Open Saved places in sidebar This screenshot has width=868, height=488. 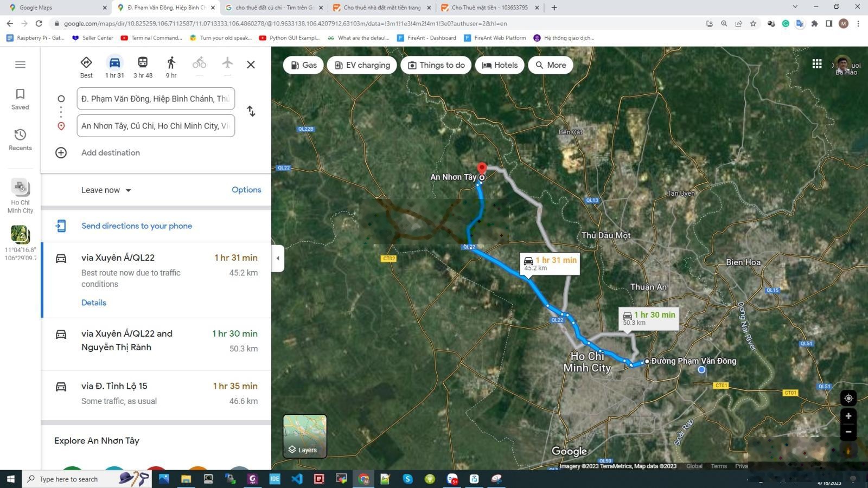[20, 99]
